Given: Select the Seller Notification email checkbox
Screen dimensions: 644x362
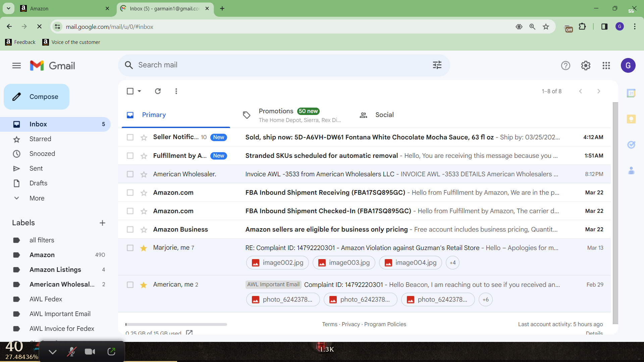Looking at the screenshot, I should 130,137.
